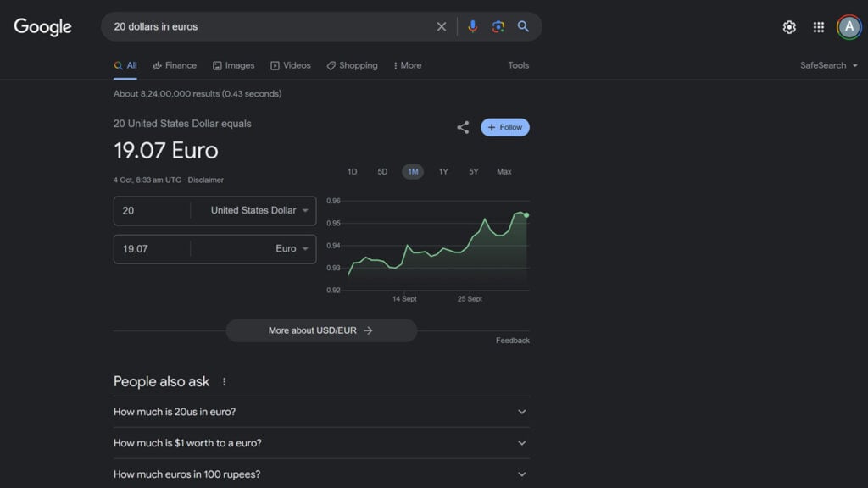Click the 'About 8,24,00,000 results' text
This screenshot has width=868, height=488.
(x=198, y=94)
